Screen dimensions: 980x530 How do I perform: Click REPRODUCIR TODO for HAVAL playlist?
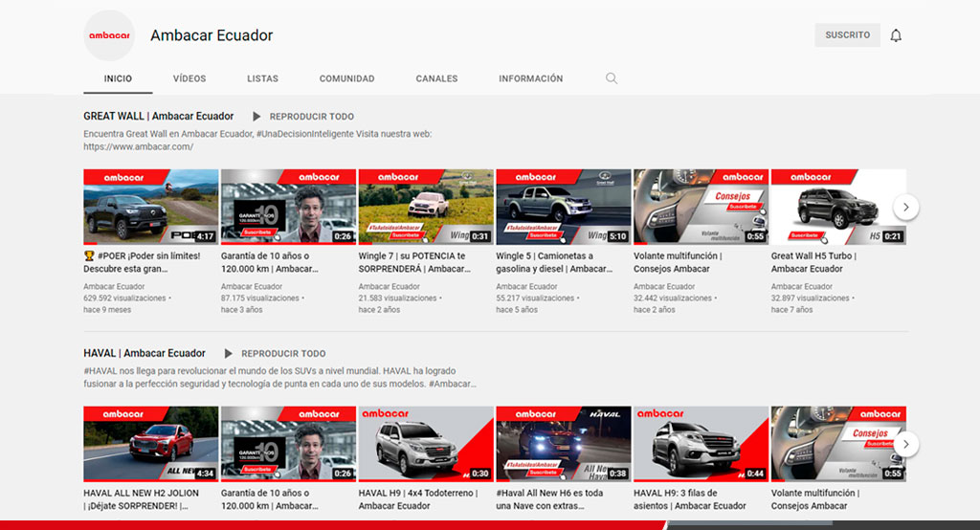(x=283, y=353)
